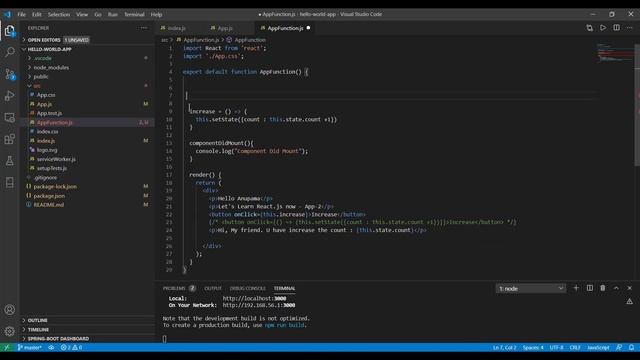Open the Manage gear icon
Image resolution: width=640 pixels, height=360 pixels.
click(x=10, y=331)
